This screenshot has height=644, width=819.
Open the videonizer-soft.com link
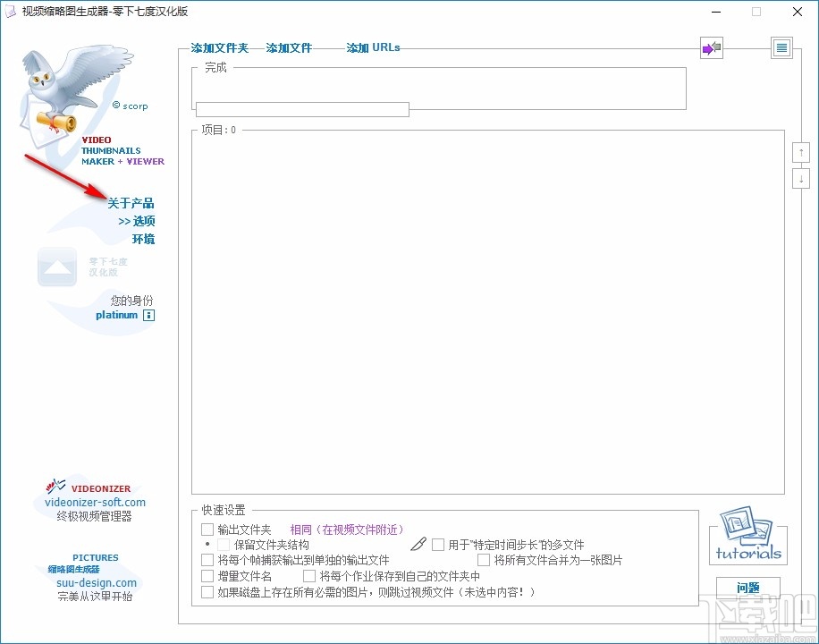95,503
